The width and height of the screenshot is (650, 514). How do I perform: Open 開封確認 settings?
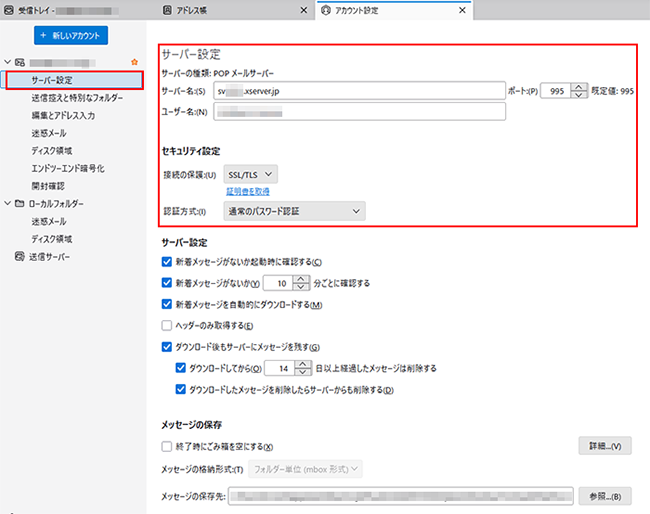(x=48, y=186)
